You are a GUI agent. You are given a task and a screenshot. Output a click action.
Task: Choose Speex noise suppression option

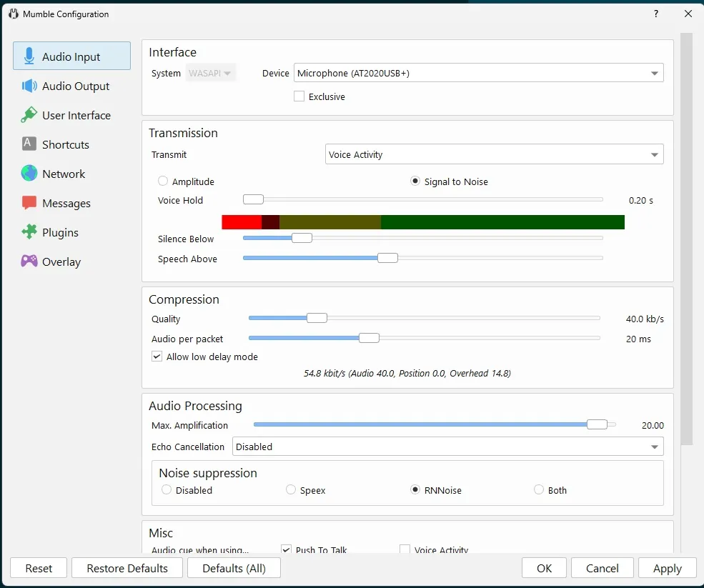291,490
